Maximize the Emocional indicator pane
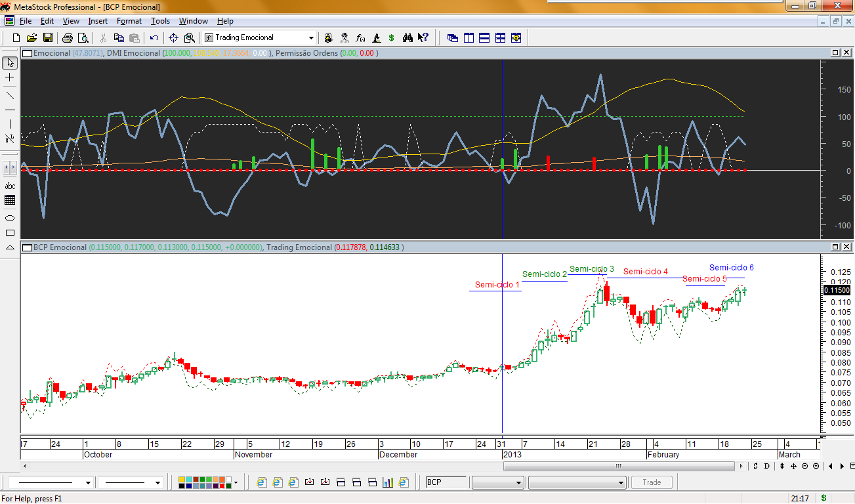 pos(835,52)
